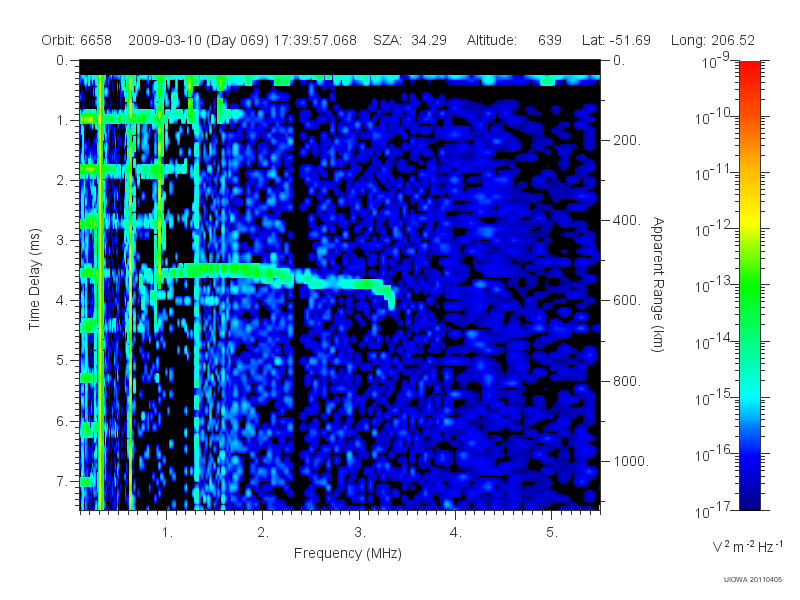Click the '1.' tick label on frequency axis
This screenshot has width=800, height=600.
[167, 533]
